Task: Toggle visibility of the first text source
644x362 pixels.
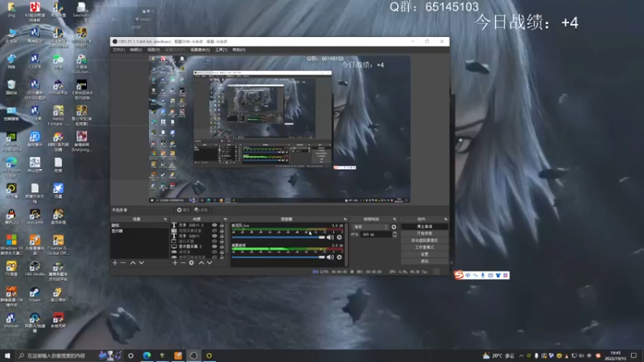Action: pos(214,225)
